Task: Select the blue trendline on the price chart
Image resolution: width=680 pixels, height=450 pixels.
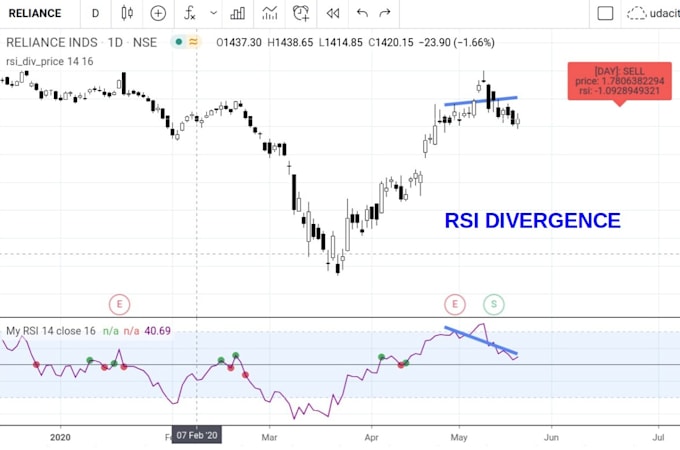Action: coord(481,101)
